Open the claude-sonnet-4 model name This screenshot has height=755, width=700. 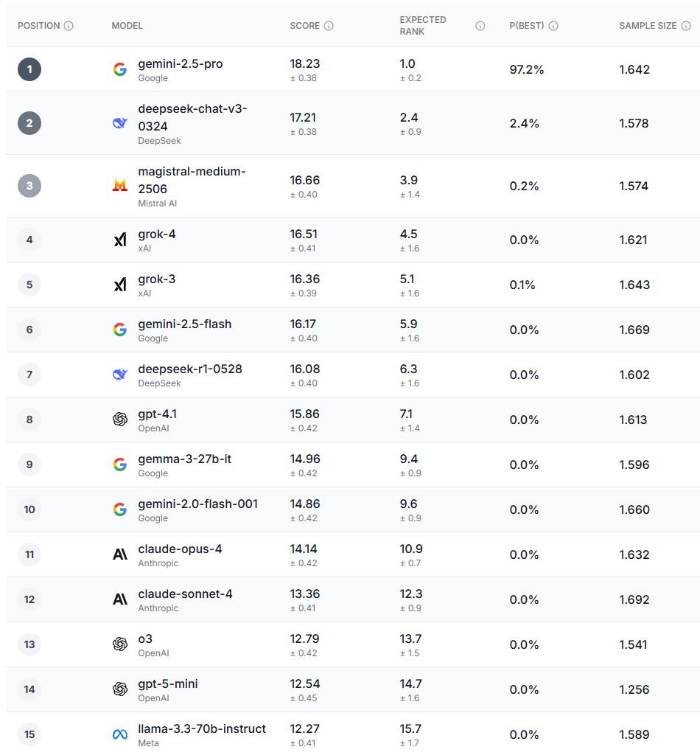pos(185,594)
